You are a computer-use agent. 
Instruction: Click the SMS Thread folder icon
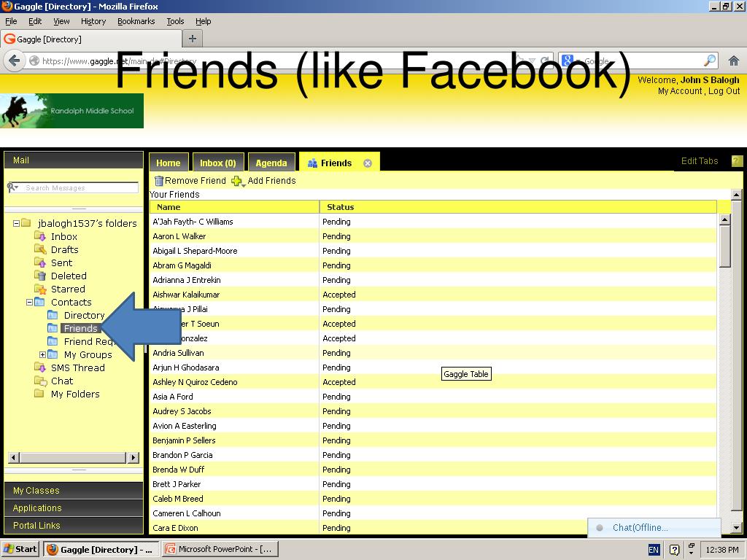coord(40,367)
